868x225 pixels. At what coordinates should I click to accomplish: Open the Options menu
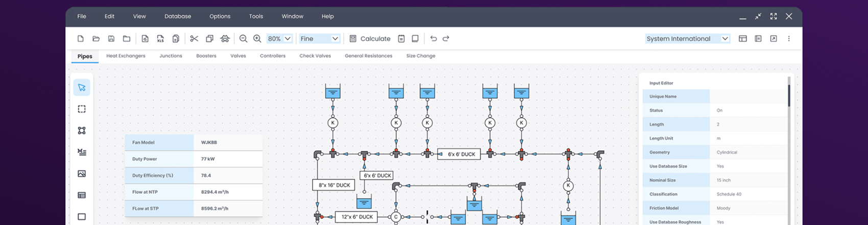(220, 16)
